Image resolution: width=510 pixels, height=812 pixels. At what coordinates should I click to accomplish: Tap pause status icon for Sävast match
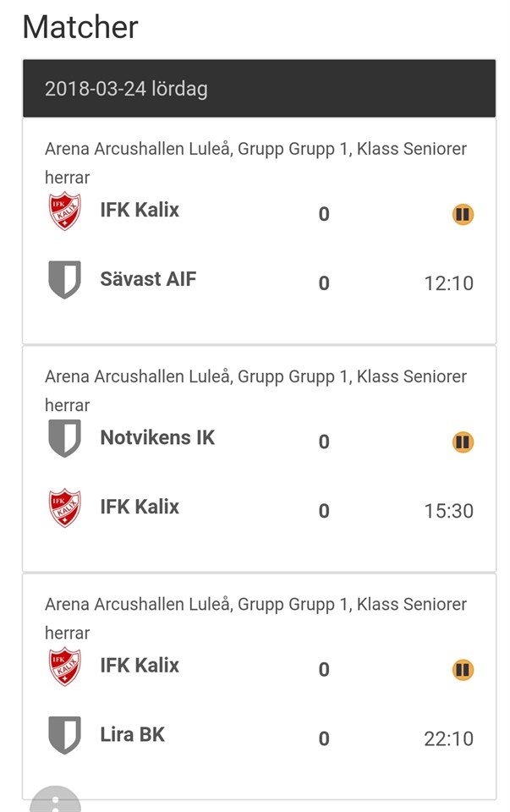tap(462, 214)
